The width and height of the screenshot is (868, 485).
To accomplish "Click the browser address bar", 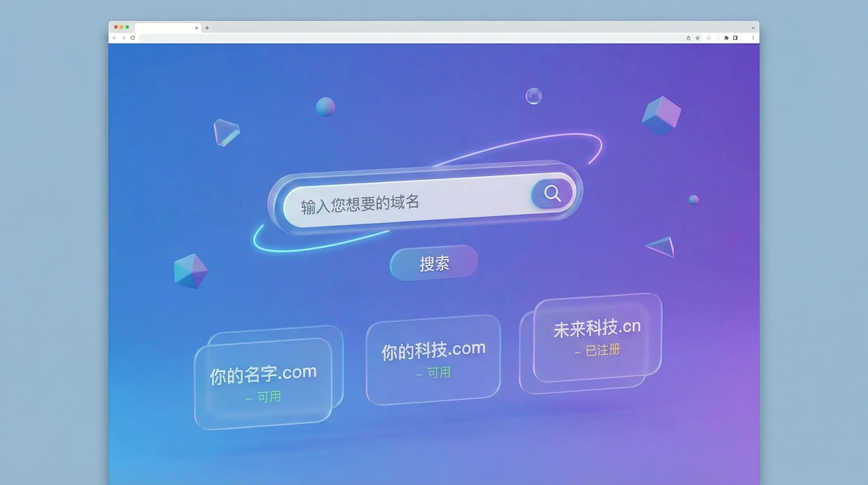I will [x=404, y=38].
